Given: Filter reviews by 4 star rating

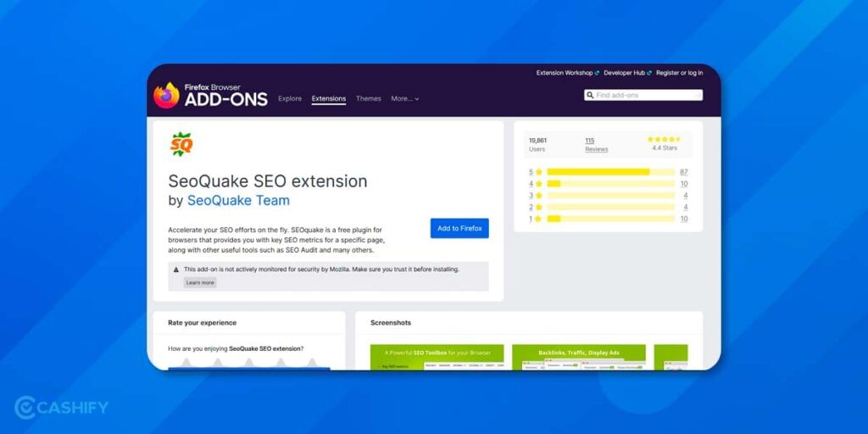Looking at the screenshot, I should point(536,184).
